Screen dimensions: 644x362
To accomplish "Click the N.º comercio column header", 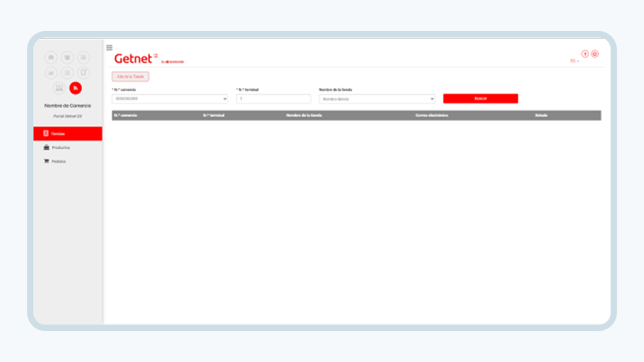I will click(125, 115).
